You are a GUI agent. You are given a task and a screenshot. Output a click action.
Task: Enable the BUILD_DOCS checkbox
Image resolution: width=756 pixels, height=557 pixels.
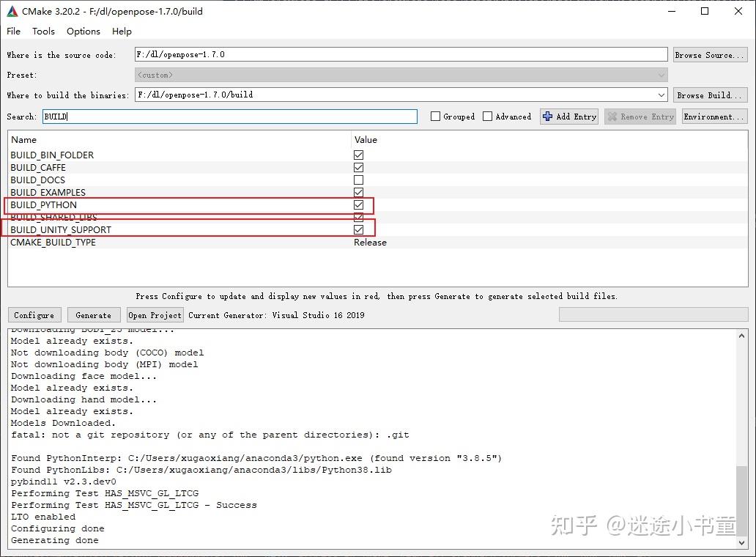point(358,180)
